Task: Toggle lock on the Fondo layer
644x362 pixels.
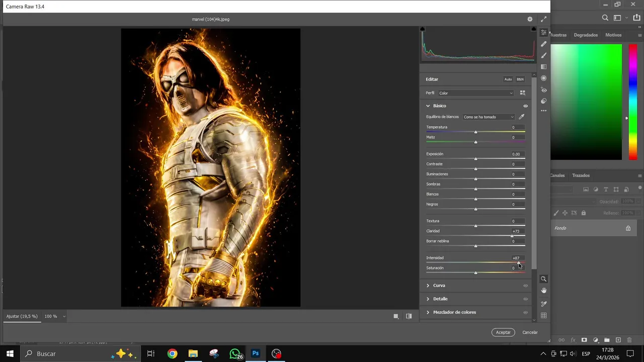Action: tap(628, 228)
